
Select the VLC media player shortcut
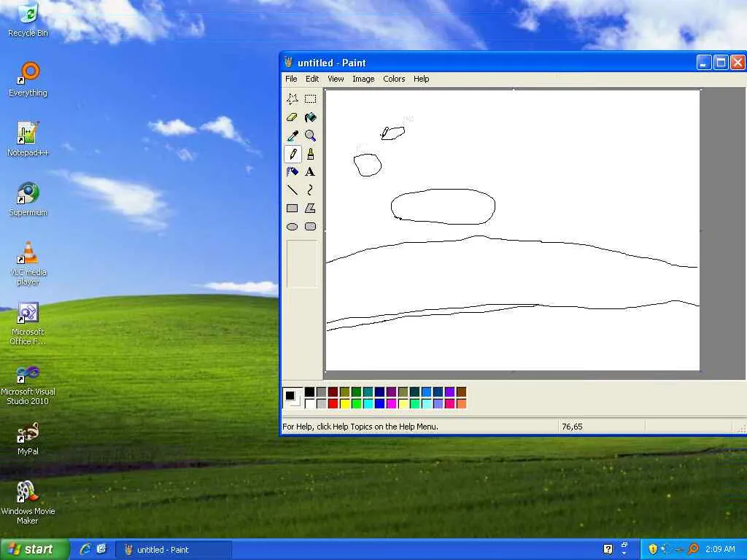point(28,263)
